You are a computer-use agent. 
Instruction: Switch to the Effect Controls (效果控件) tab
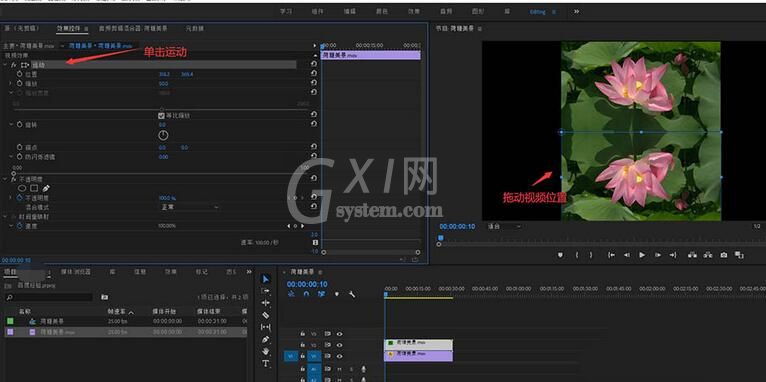[x=69, y=29]
